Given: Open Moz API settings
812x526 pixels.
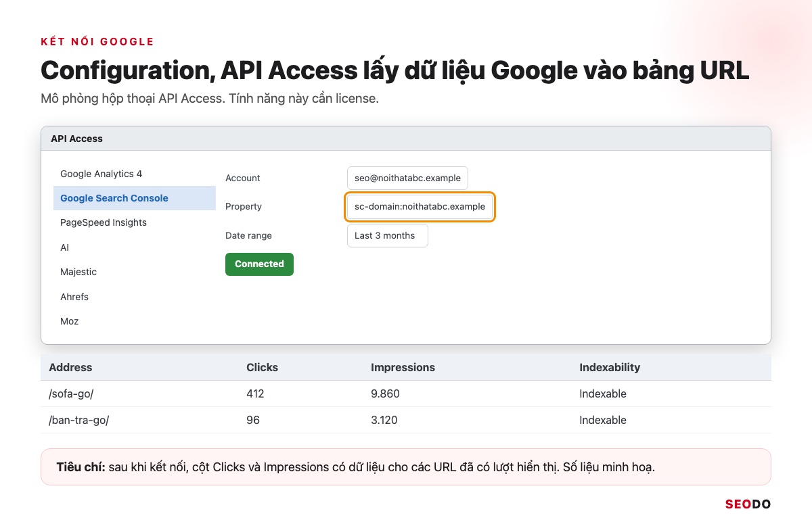Looking at the screenshot, I should [135, 321].
